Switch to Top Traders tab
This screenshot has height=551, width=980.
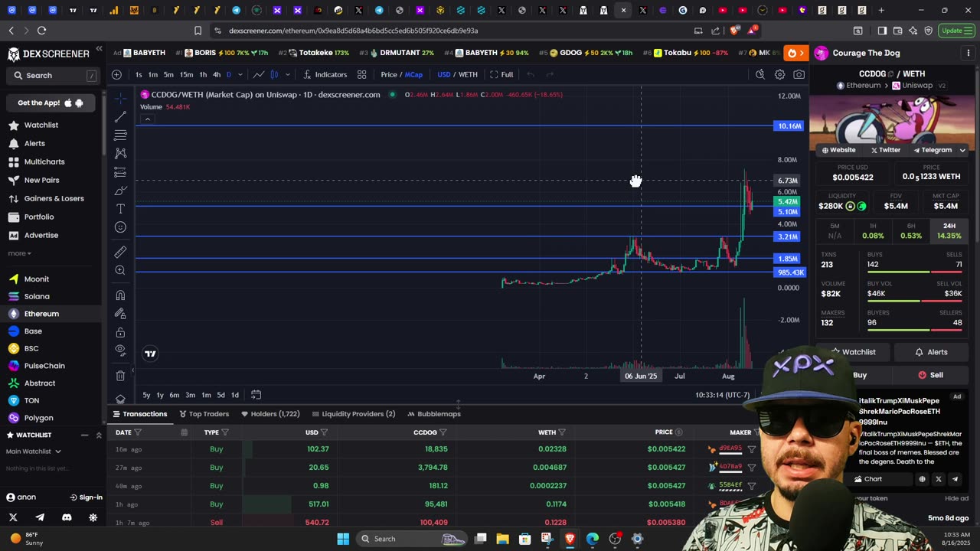tap(204, 414)
